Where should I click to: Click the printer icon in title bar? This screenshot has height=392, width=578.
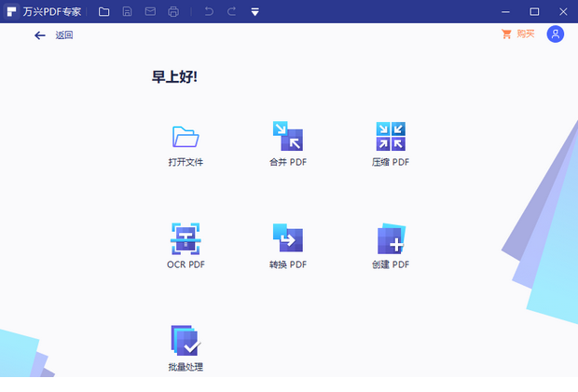[x=173, y=12]
